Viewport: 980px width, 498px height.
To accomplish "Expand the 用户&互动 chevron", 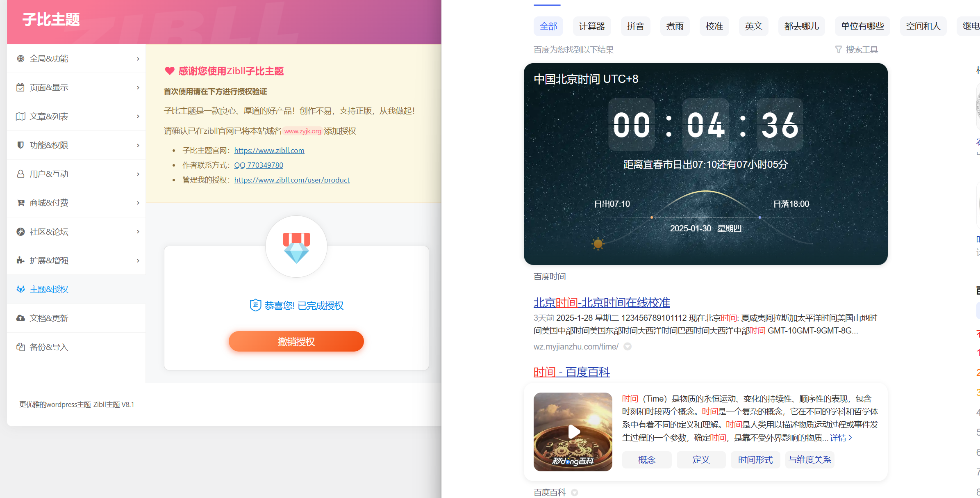I will pos(138,174).
